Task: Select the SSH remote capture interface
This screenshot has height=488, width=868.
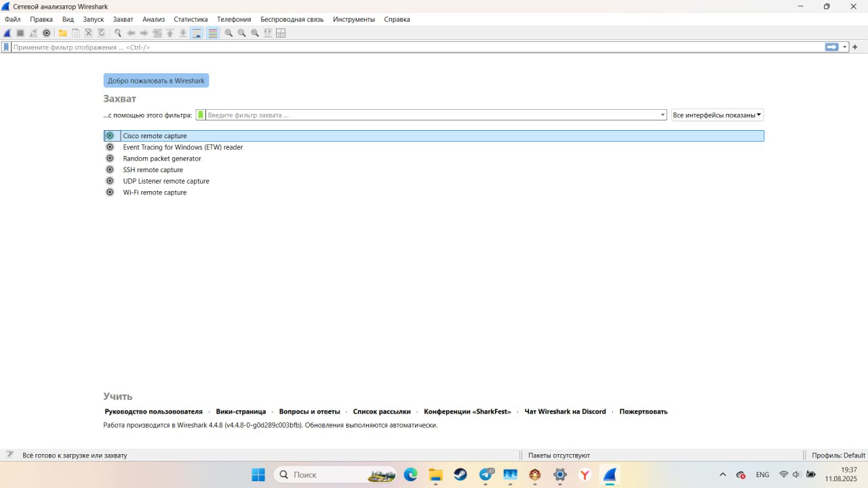Action: pos(153,170)
